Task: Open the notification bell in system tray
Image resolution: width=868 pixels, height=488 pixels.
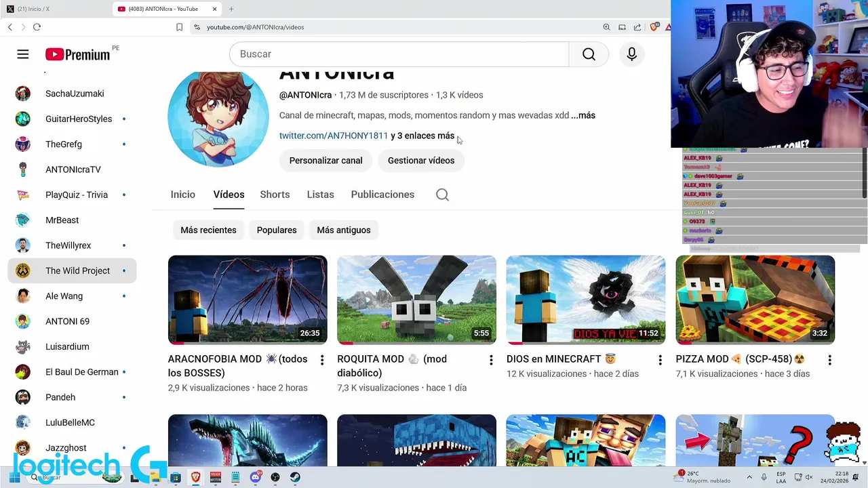Action: pyautogui.click(x=855, y=477)
